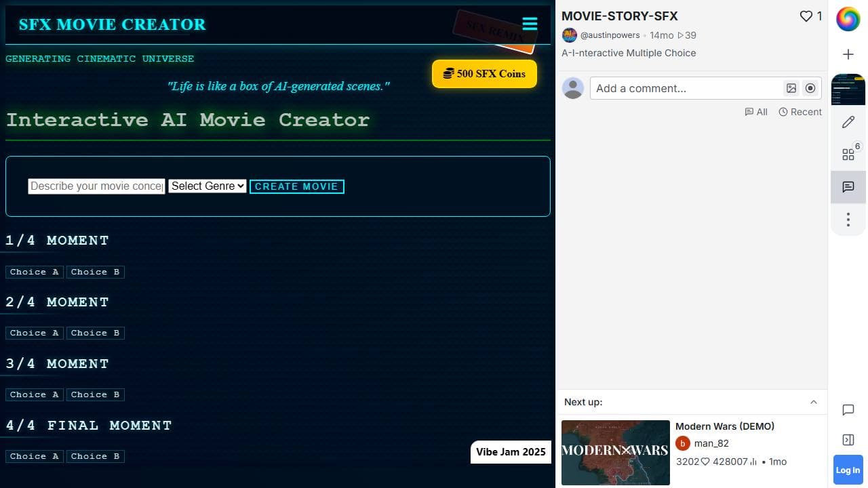Image resolution: width=868 pixels, height=488 pixels.
Task: Pick Choice A under 2/4 Moment
Action: [x=35, y=333]
